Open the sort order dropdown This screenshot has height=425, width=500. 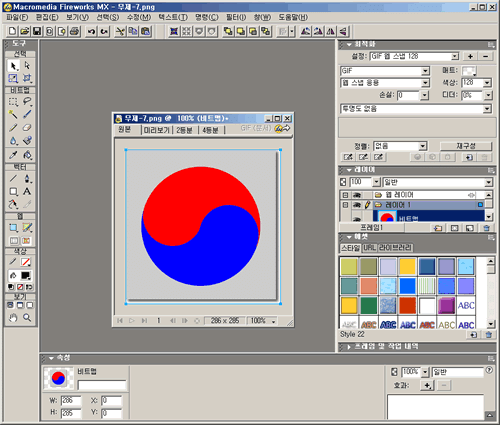[x=423, y=146]
